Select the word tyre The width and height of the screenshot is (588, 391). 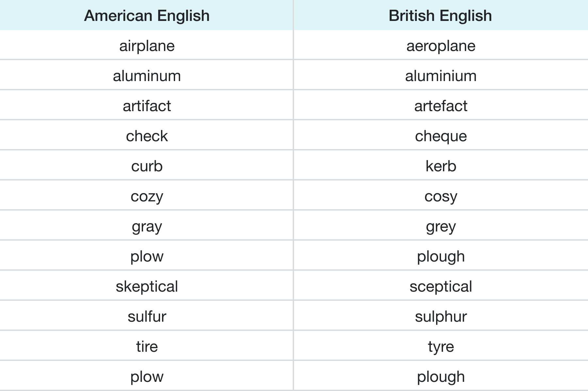[x=441, y=347]
